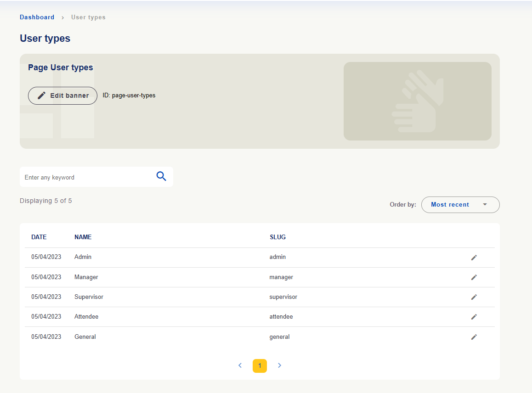The image size is (532, 393).
Task: Click the Supervisor name cell
Action: click(89, 297)
